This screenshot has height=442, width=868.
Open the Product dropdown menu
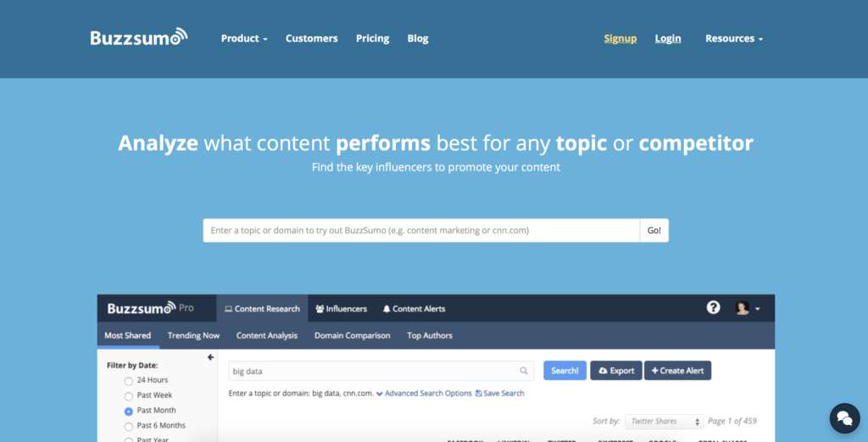click(x=244, y=38)
